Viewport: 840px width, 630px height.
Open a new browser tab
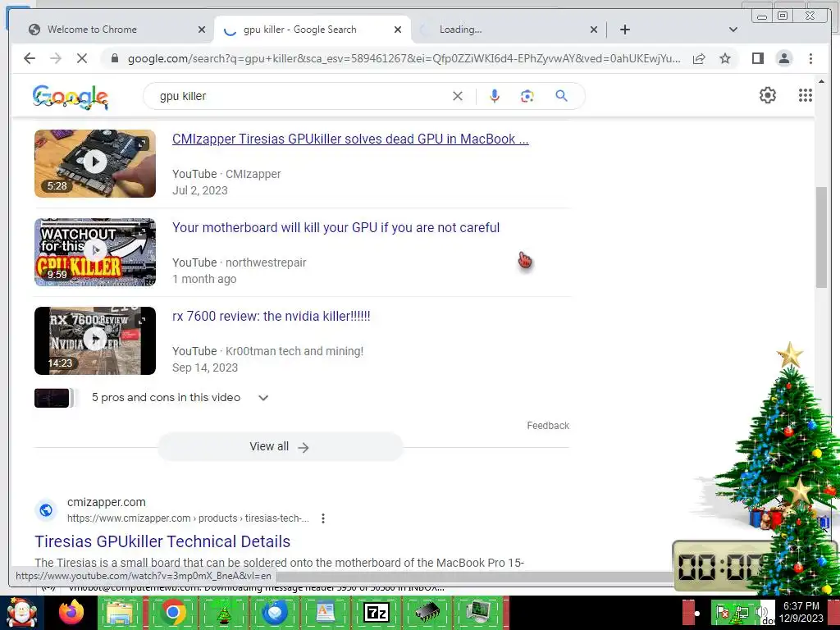(x=624, y=30)
